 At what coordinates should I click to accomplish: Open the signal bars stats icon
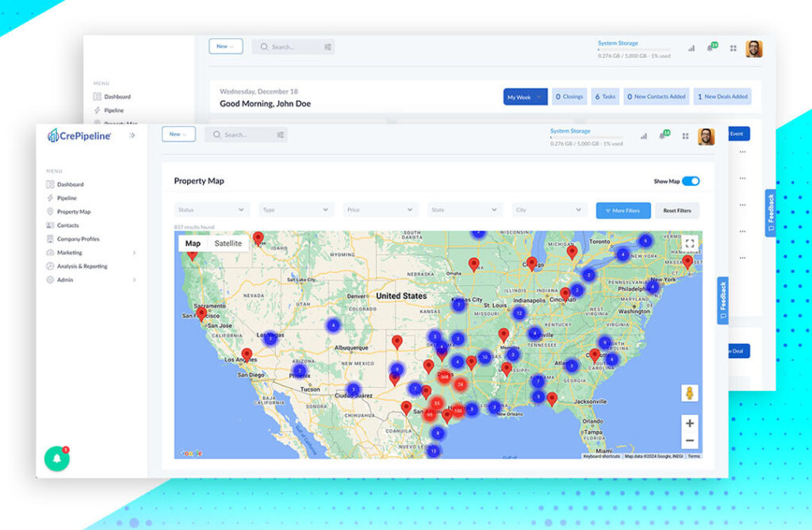643,136
